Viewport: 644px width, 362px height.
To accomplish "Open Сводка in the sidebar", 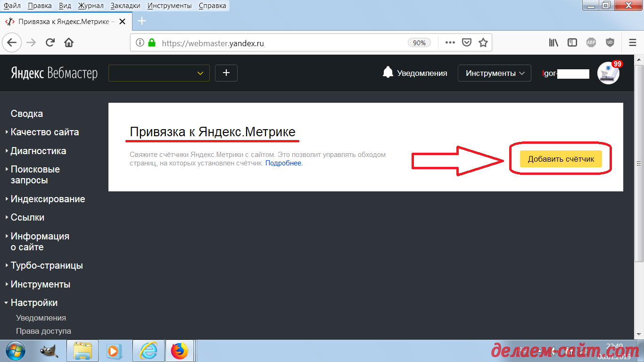I will coord(27,114).
